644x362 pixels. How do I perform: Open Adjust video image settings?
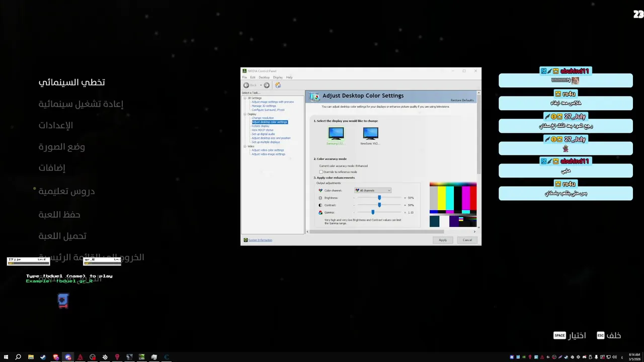(268, 154)
